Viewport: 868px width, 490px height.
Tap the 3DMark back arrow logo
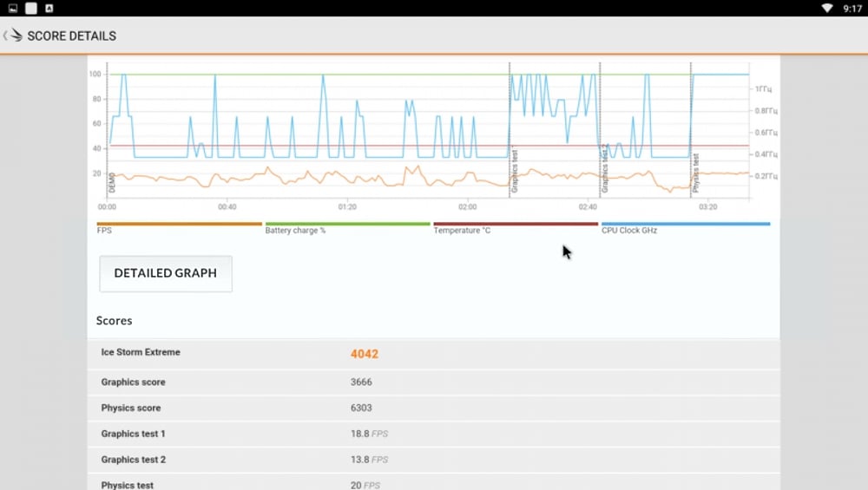tap(12, 36)
